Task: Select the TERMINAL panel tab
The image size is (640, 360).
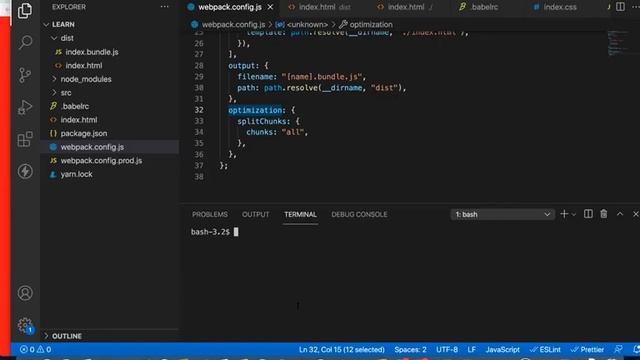Action: point(300,214)
